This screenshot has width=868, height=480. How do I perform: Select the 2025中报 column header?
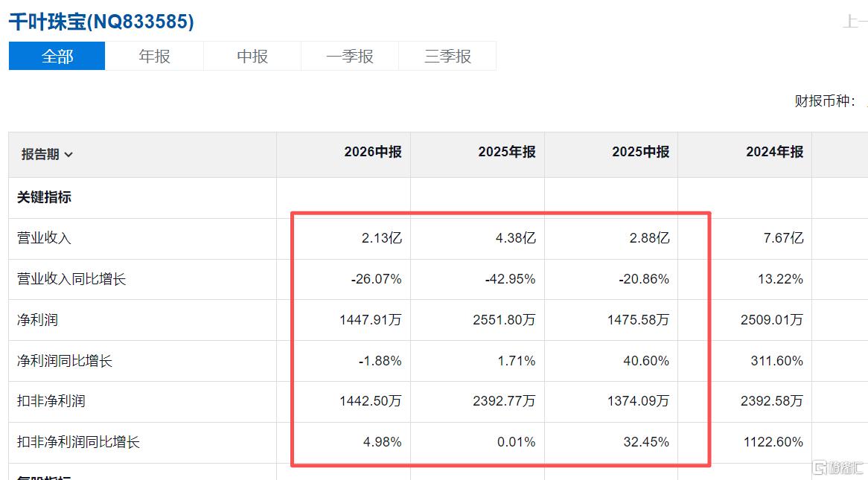(641, 152)
